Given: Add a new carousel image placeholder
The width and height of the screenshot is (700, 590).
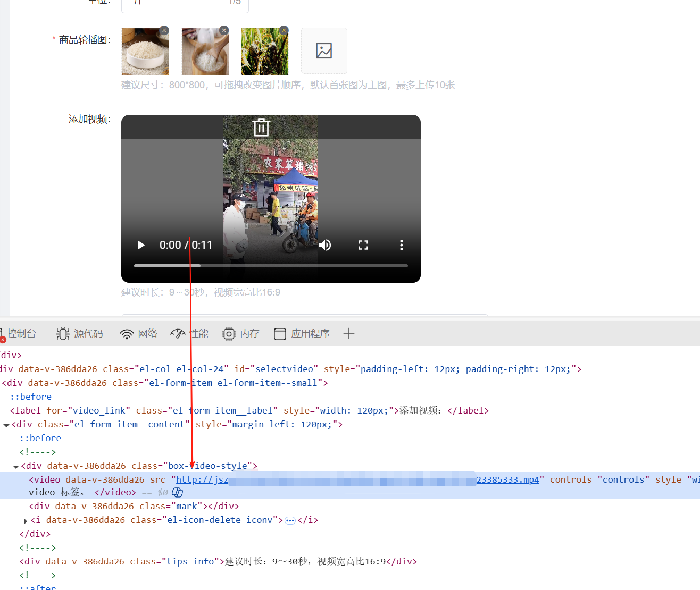Looking at the screenshot, I should pyautogui.click(x=324, y=51).
